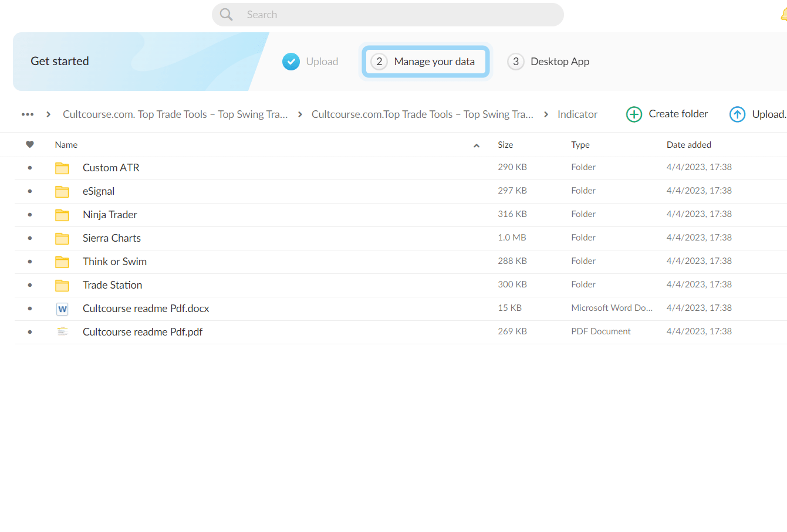
Task: Toggle favorite dot for Ninja Trader row
Action: click(30, 215)
